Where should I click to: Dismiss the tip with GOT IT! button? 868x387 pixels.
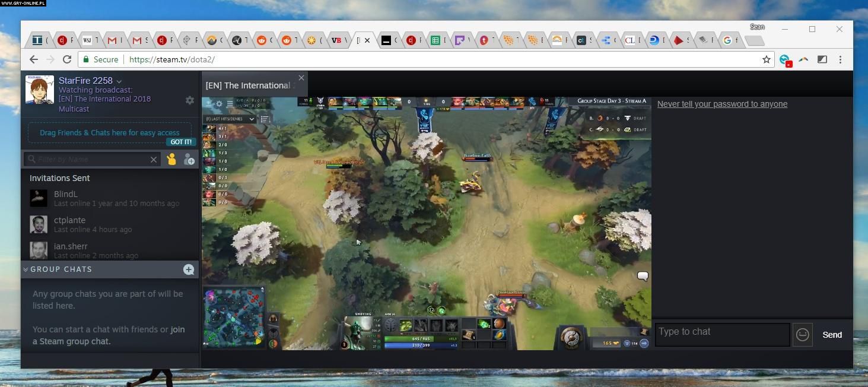point(180,142)
